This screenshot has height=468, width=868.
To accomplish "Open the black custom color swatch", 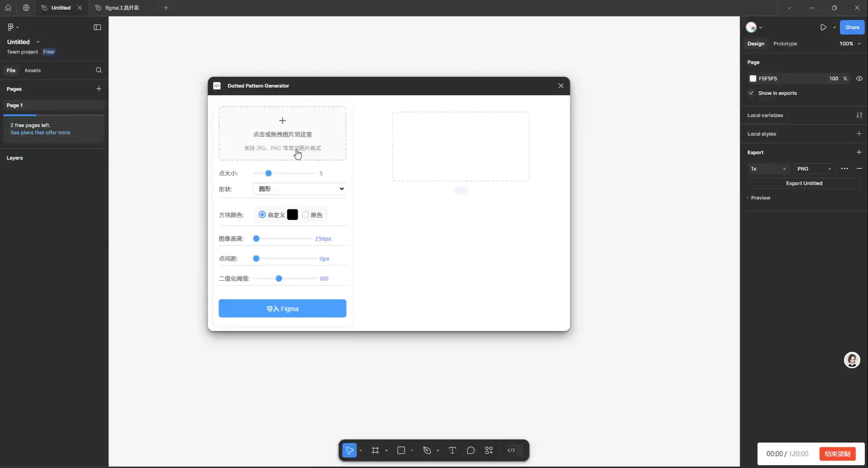I will (x=292, y=214).
